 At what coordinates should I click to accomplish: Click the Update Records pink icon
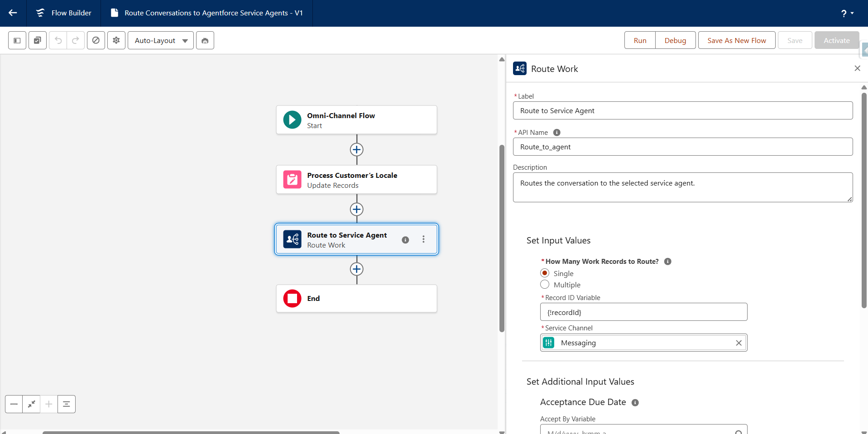[x=292, y=180]
